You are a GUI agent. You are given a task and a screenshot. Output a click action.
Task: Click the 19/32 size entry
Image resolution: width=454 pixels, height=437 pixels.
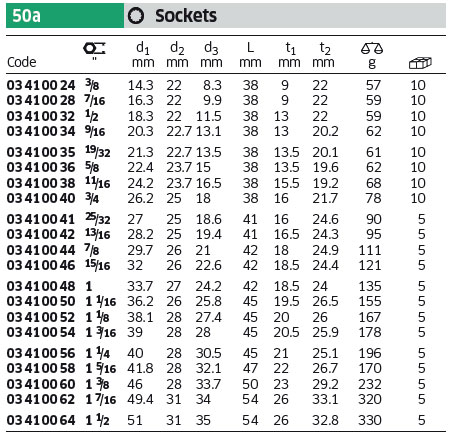[97, 152]
